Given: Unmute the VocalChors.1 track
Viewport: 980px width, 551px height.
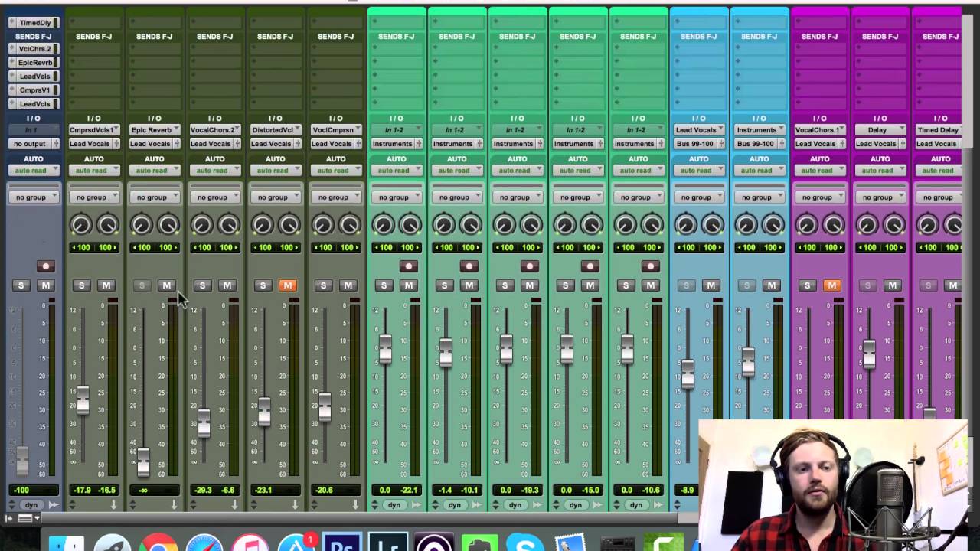Looking at the screenshot, I should (831, 285).
